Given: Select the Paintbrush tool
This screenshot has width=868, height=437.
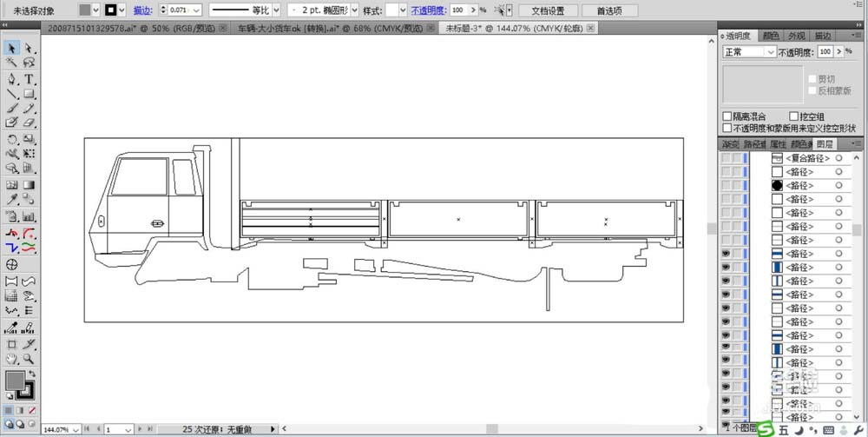Looking at the screenshot, I should pos(12,109).
